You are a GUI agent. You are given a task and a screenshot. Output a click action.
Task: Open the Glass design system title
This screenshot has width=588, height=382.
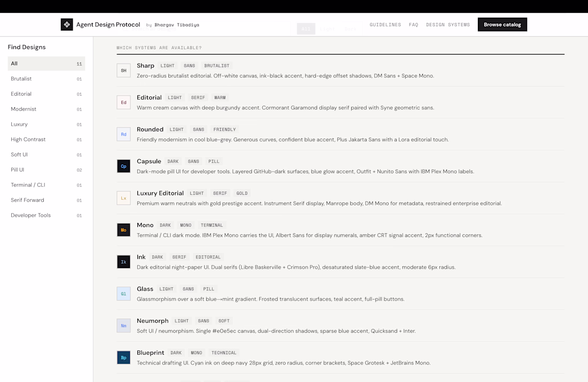click(145, 289)
